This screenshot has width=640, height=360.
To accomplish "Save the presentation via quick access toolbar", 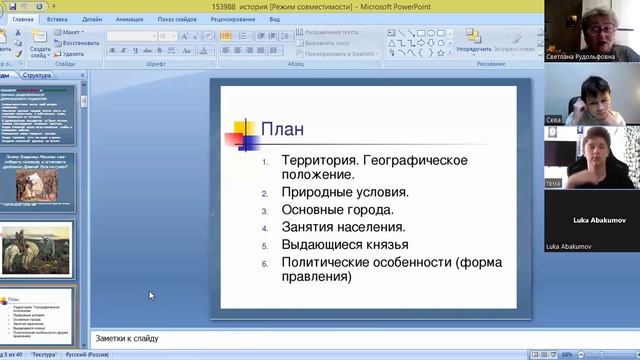I will (x=13, y=7).
